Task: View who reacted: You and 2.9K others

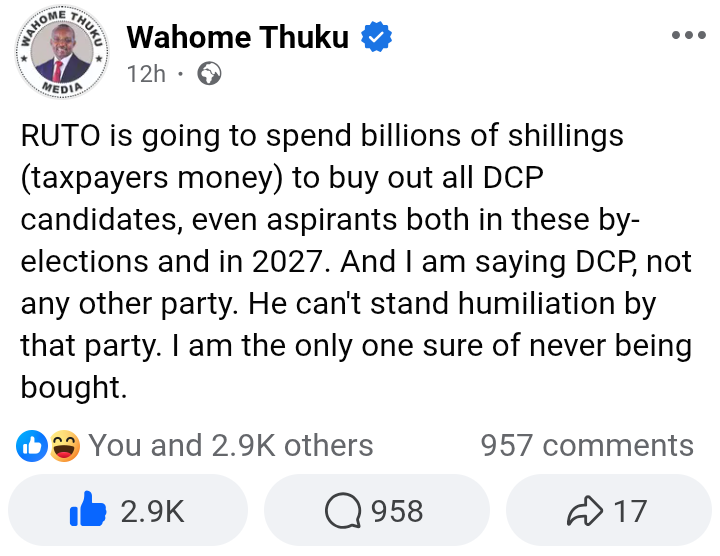Action: (231, 445)
